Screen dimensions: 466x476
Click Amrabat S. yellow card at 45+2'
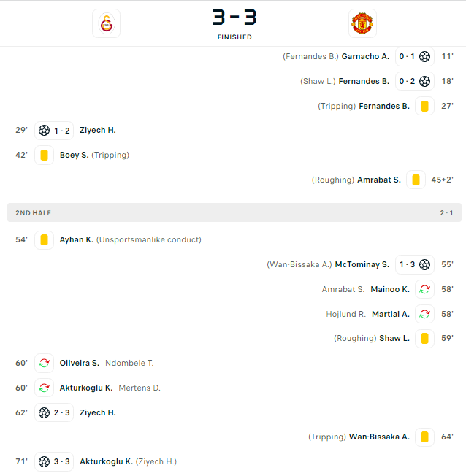[x=416, y=180]
